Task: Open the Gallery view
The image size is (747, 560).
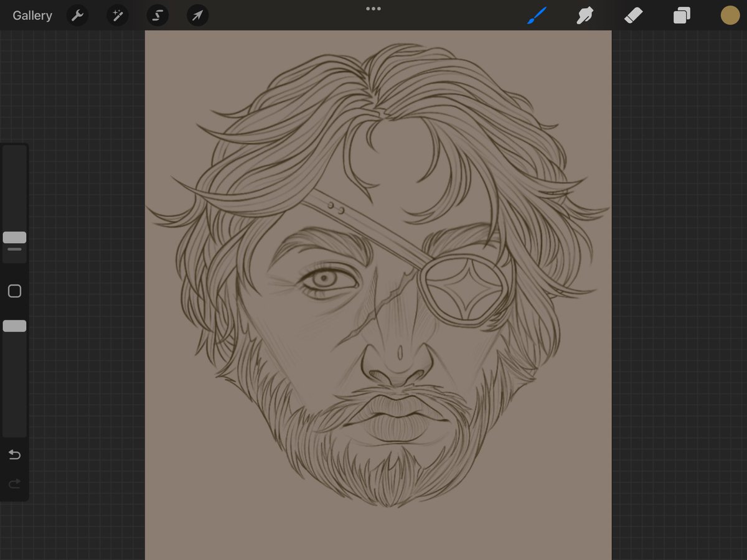Action: (32, 16)
